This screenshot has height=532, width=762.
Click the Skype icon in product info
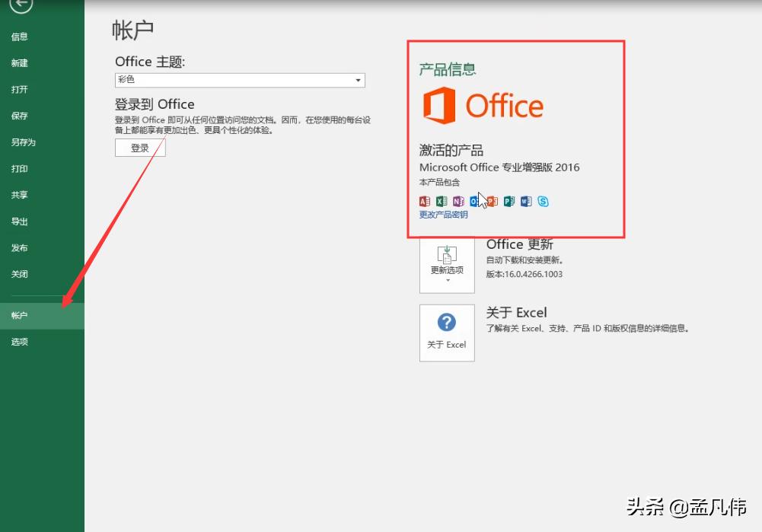pos(543,201)
